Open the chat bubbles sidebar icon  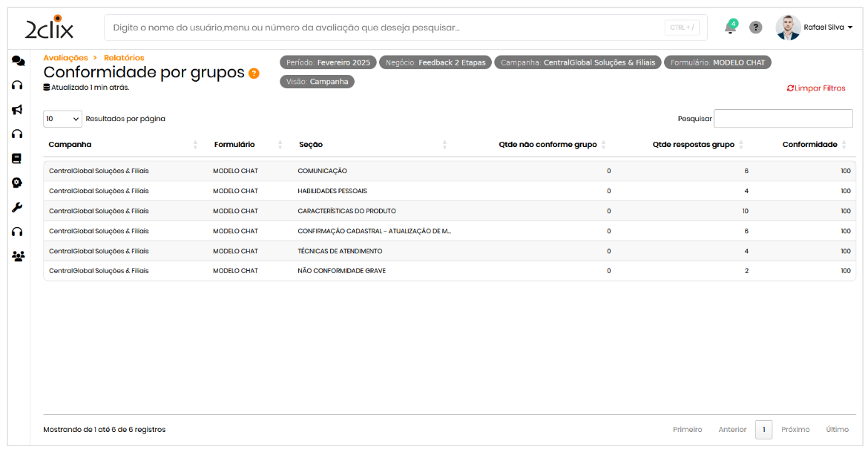(x=18, y=61)
